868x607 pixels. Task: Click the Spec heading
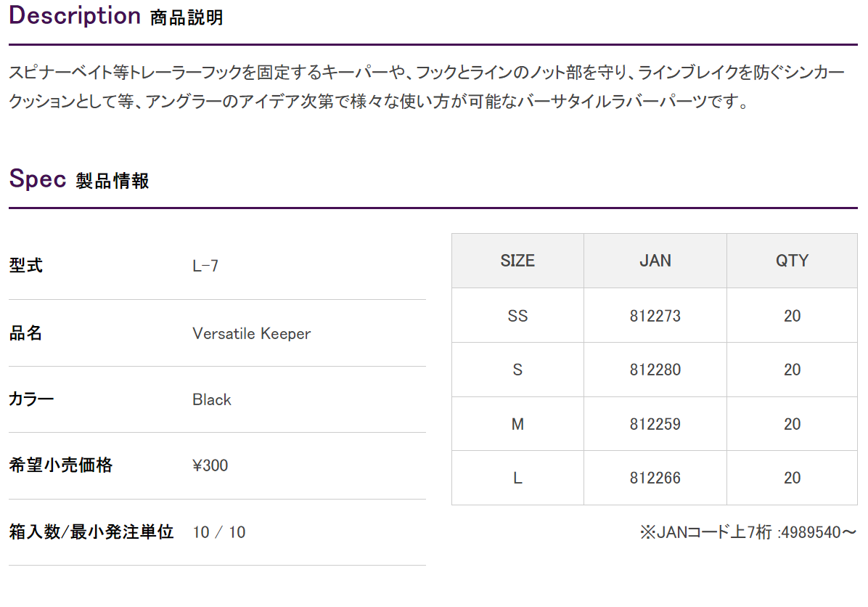79,179
